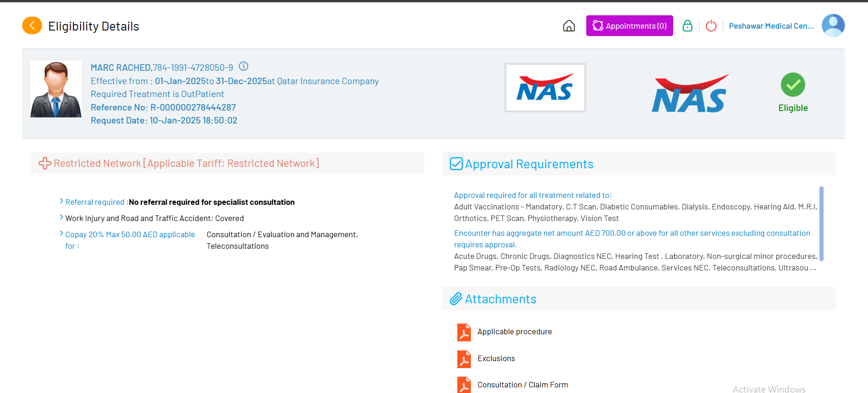868x393 pixels.
Task: Select the boxed NAS logo thumbnail
Action: click(545, 87)
